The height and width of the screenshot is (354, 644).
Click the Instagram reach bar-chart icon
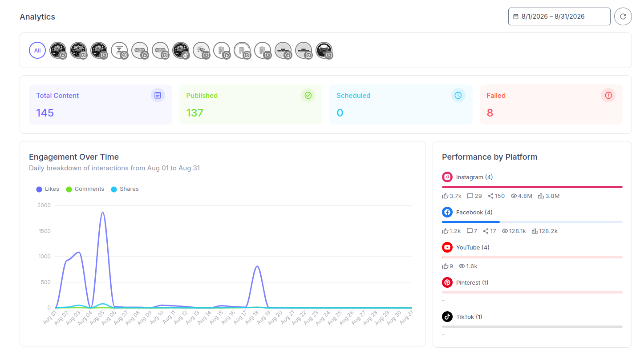(541, 196)
